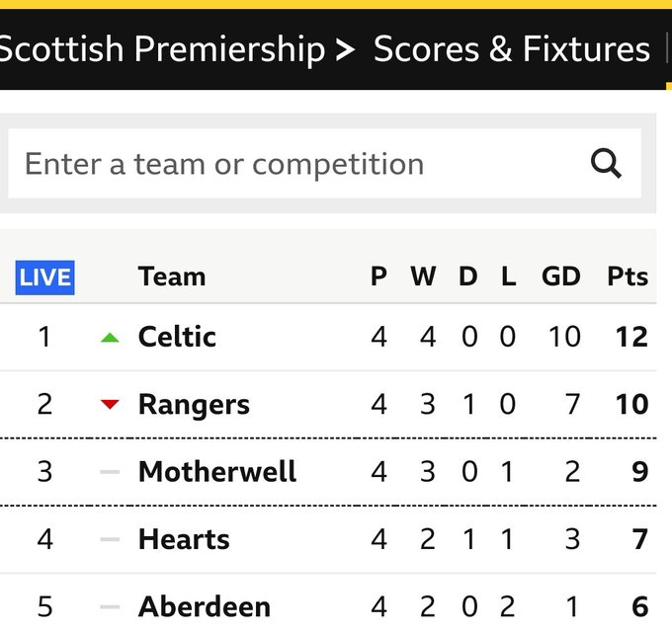Click the grey dash indicator beside Hearts

coord(110,539)
